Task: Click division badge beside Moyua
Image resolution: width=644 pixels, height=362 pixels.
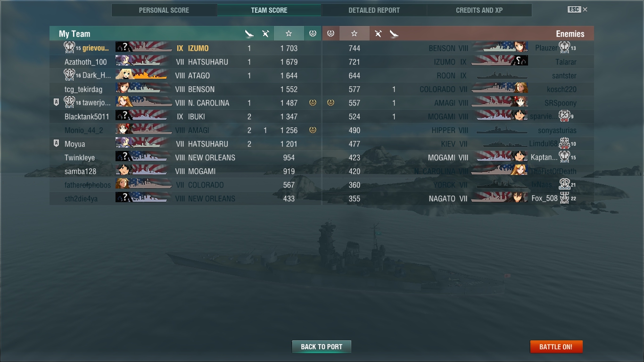Action: (56, 144)
